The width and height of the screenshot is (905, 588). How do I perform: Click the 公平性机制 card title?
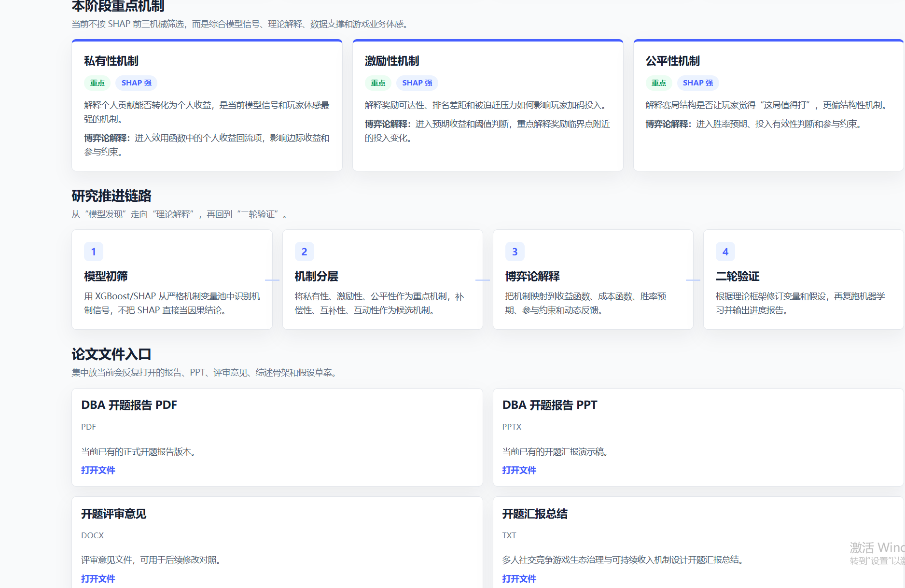point(673,61)
